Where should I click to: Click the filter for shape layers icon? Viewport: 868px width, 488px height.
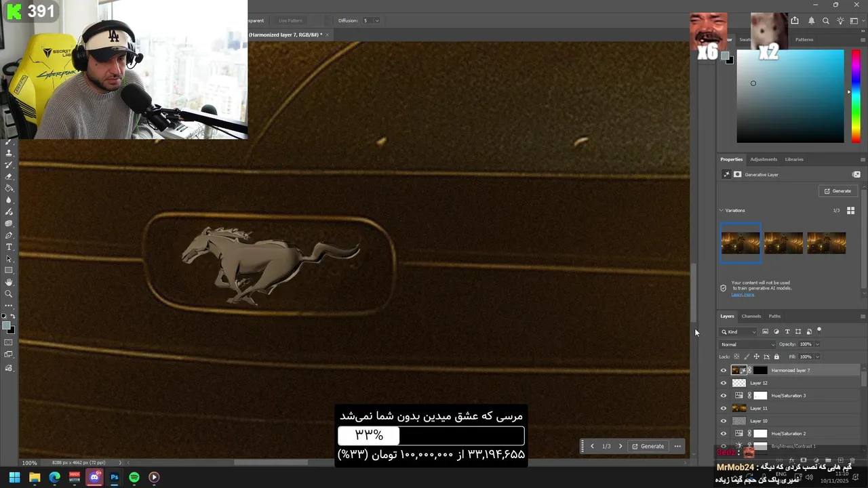click(798, 331)
